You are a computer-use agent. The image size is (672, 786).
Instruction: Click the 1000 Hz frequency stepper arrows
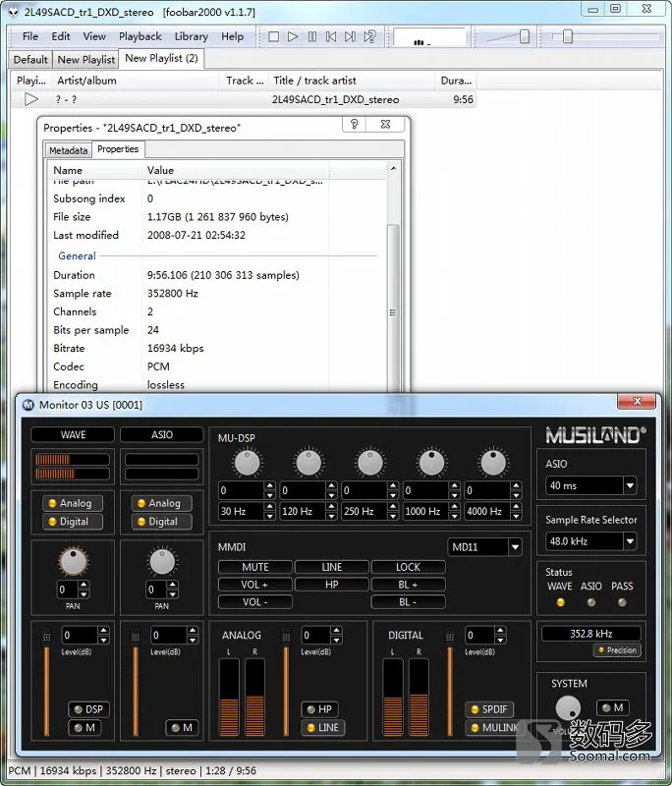[x=454, y=511]
